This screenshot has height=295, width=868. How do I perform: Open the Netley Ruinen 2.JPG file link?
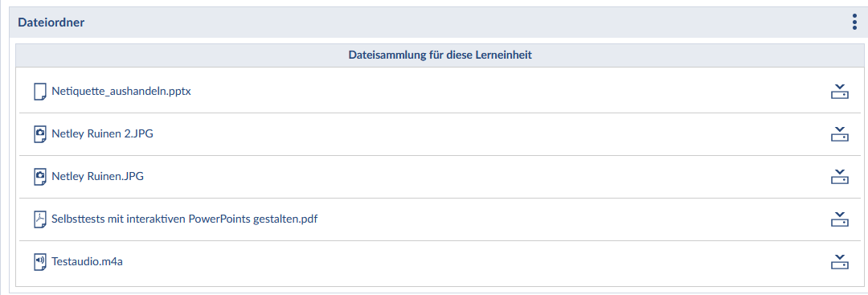102,134
